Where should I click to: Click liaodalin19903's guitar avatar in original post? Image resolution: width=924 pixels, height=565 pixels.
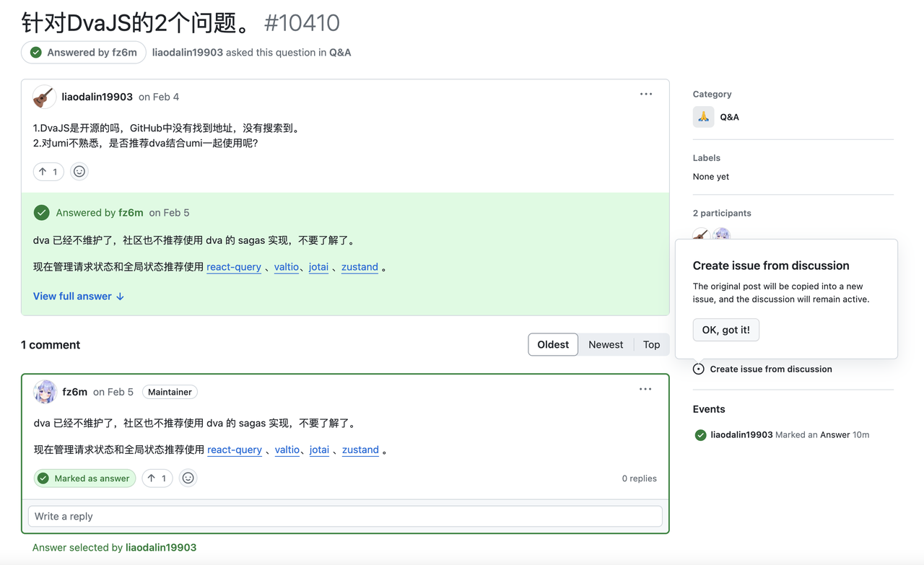(44, 97)
